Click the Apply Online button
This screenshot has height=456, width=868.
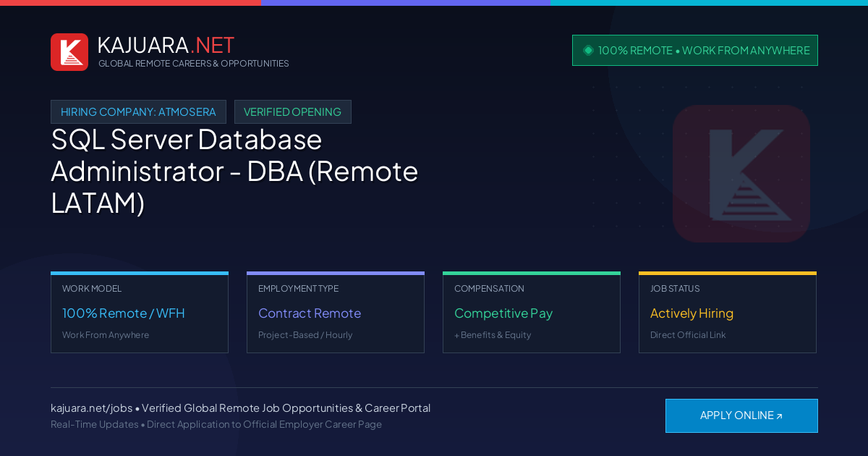click(741, 415)
